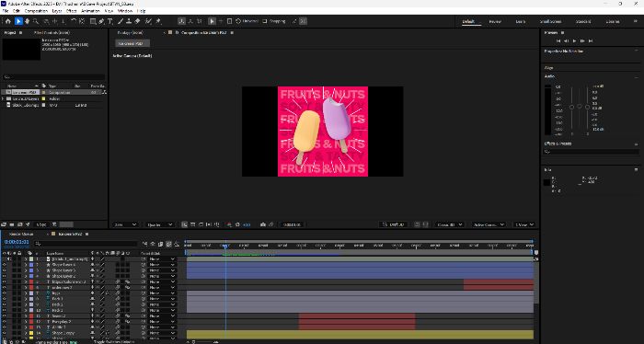644x344 pixels.
Task: Select the Rectangle shape tool
Action: coord(93,21)
